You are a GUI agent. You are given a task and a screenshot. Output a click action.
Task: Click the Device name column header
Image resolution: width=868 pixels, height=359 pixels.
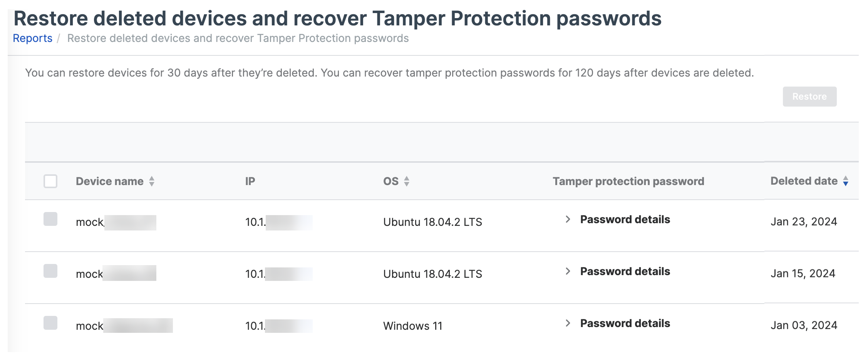tap(110, 181)
